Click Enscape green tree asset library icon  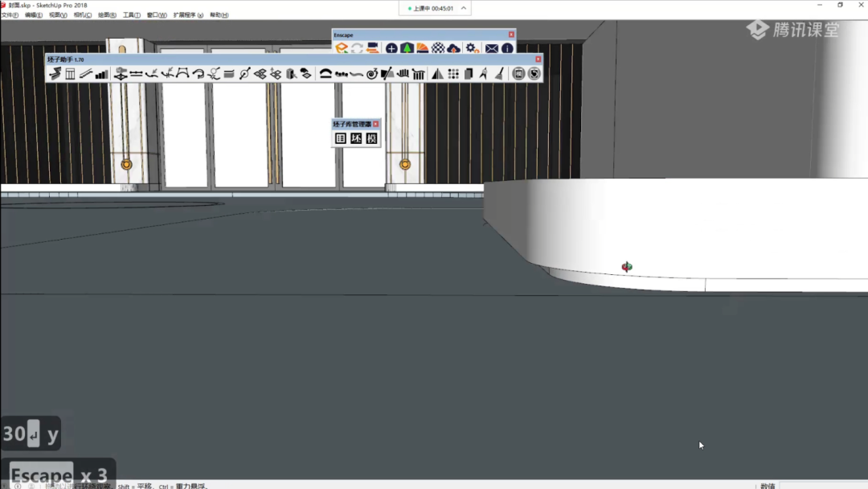point(407,49)
